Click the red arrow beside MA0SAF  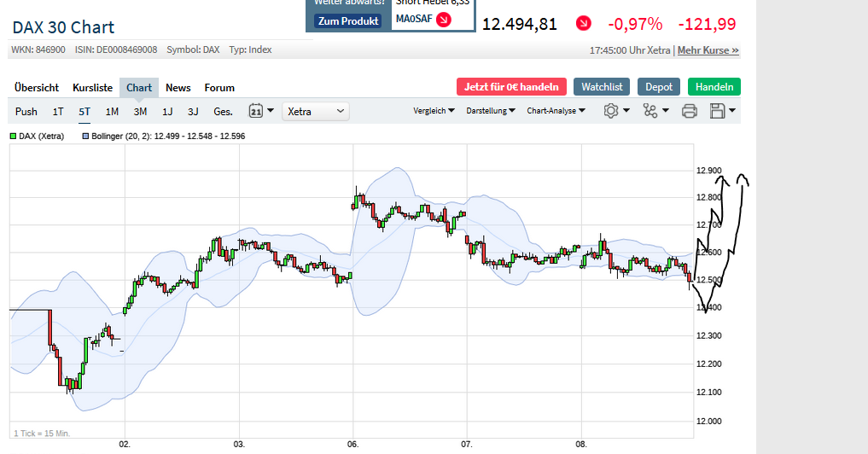pos(444,20)
